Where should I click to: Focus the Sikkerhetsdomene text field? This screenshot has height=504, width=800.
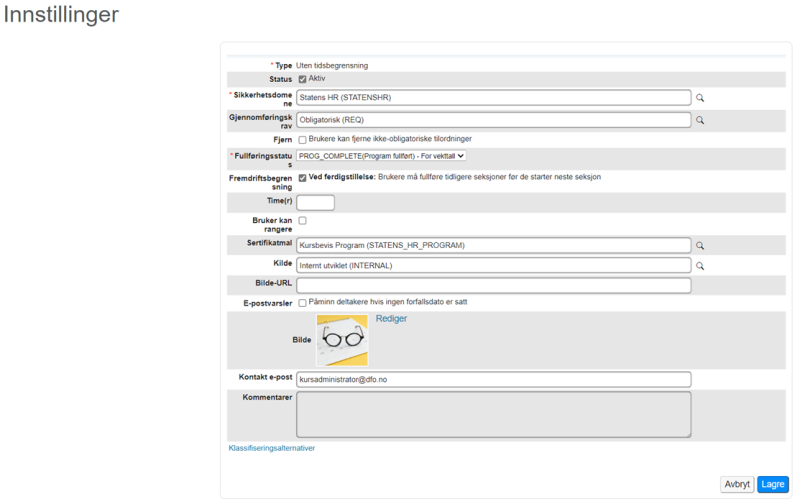click(494, 98)
